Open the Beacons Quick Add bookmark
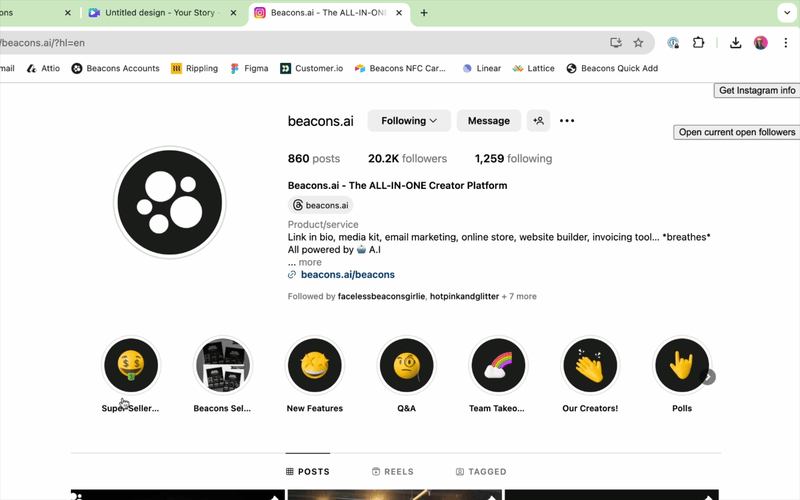This screenshot has width=800, height=500. (612, 68)
